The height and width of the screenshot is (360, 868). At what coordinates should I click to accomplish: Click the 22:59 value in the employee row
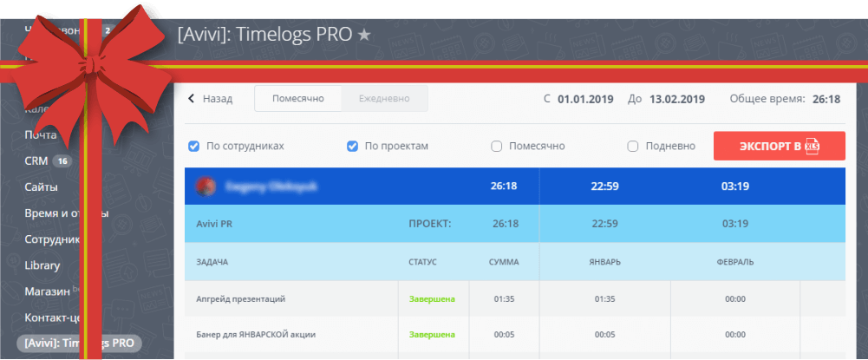point(604,187)
